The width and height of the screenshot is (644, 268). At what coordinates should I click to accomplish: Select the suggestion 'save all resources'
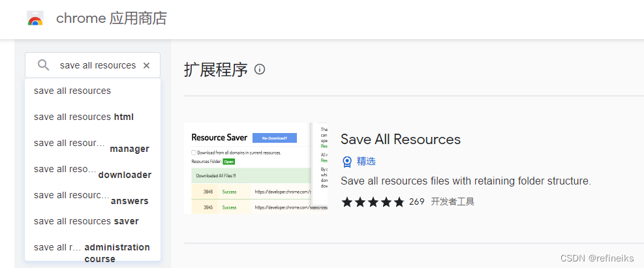[x=93, y=91]
